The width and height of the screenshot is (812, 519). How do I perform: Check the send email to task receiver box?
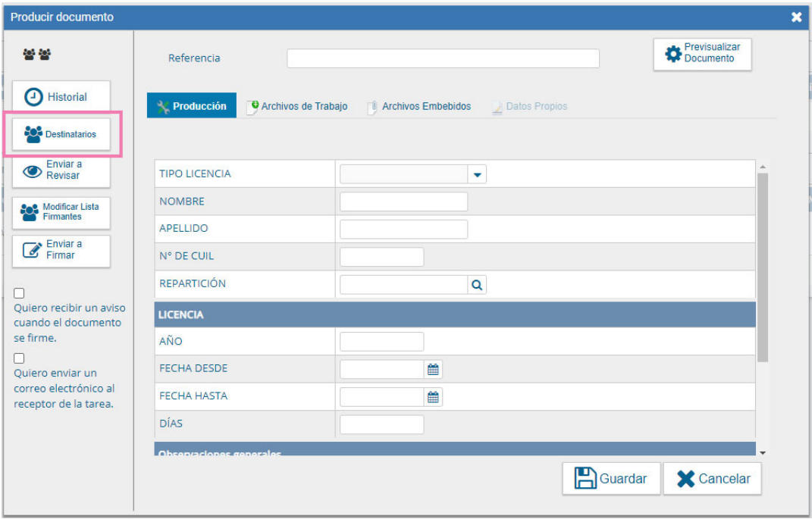[x=19, y=358]
